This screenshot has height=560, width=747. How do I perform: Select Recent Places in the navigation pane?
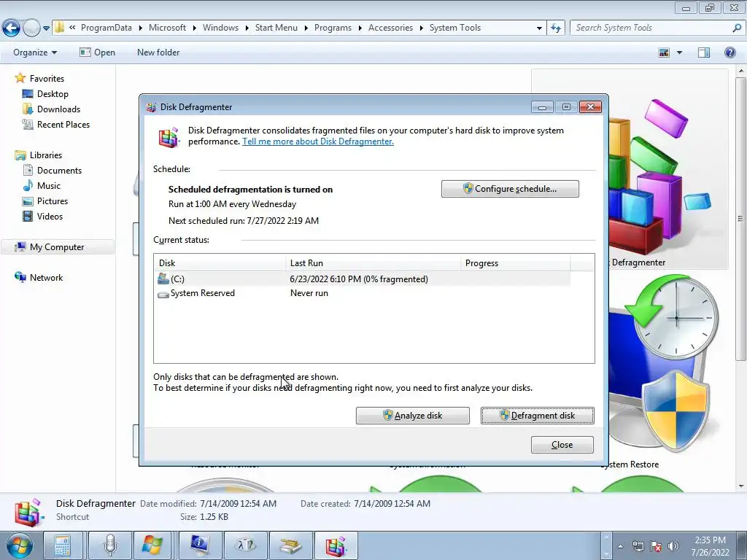pos(63,124)
